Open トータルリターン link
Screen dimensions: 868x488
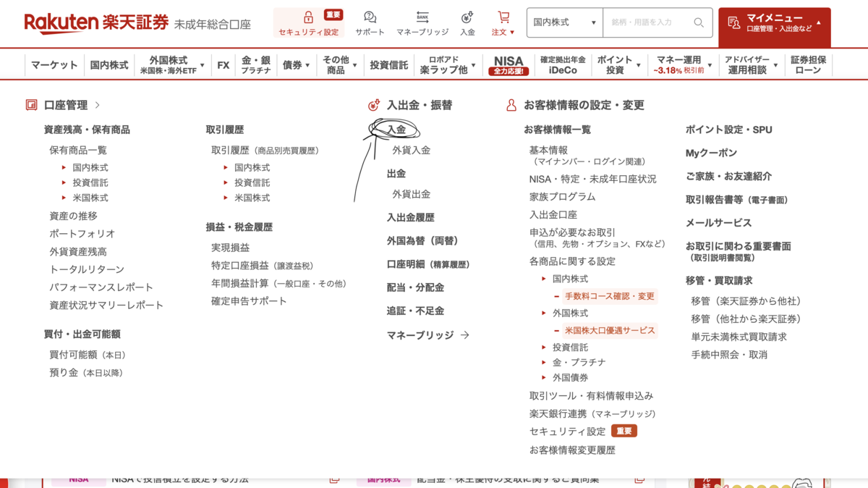point(87,269)
